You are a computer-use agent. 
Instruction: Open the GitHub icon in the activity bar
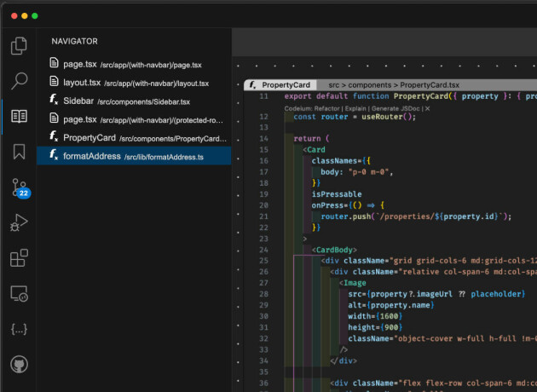[x=19, y=365]
